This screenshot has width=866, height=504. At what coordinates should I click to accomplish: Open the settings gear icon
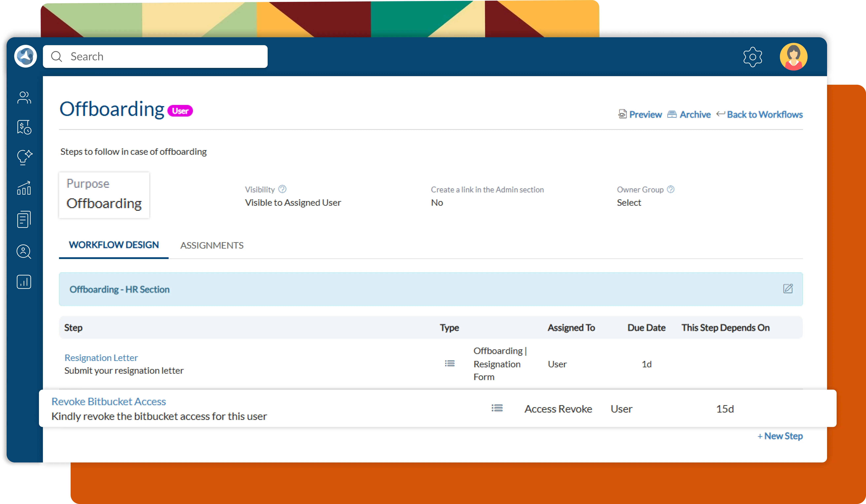tap(752, 57)
